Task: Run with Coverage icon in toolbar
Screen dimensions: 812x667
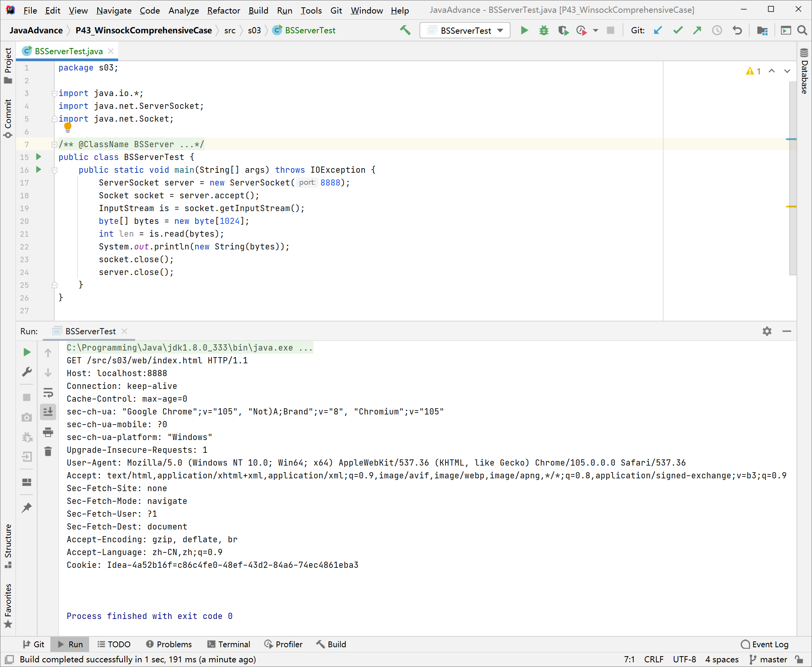Action: click(563, 30)
